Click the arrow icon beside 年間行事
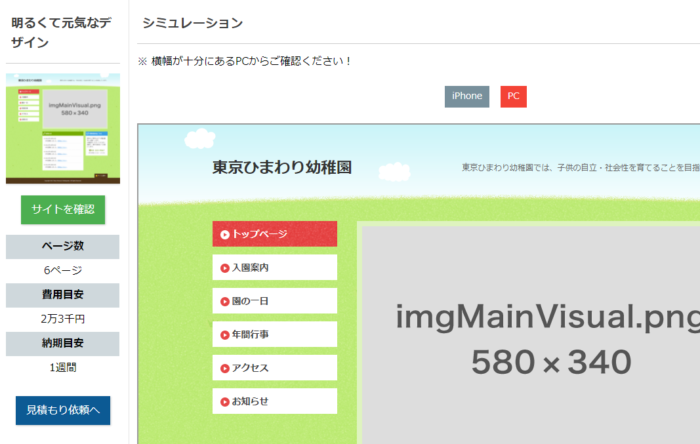This screenshot has height=444, width=700. (225, 335)
